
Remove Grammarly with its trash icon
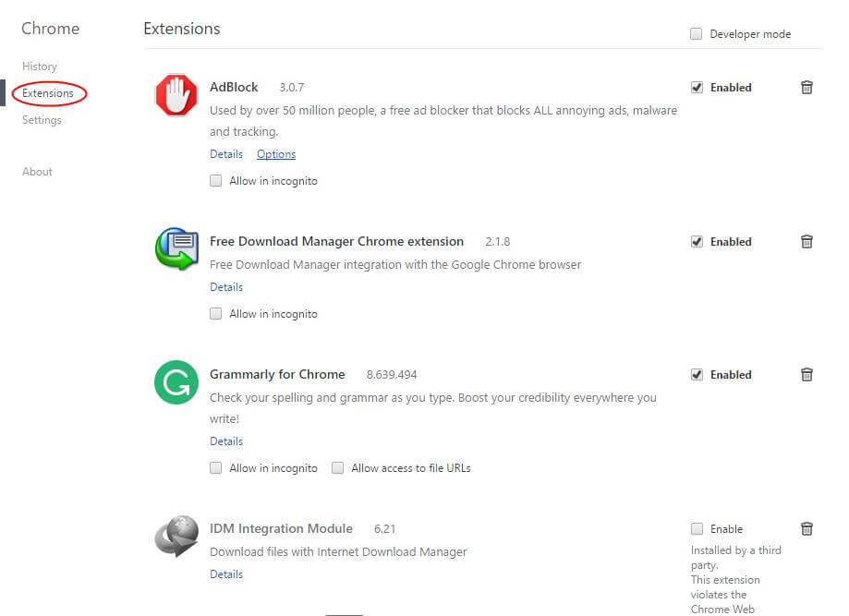(x=807, y=375)
